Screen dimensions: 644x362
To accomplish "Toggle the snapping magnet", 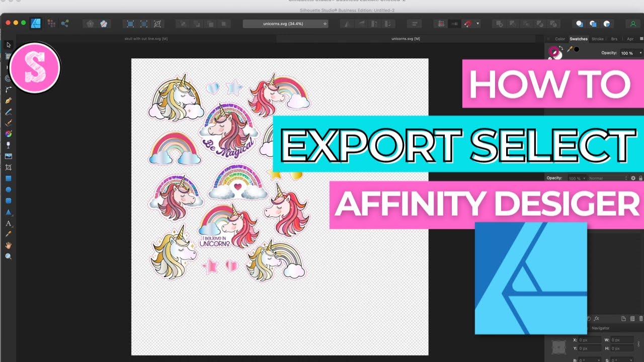I will coord(467,24).
